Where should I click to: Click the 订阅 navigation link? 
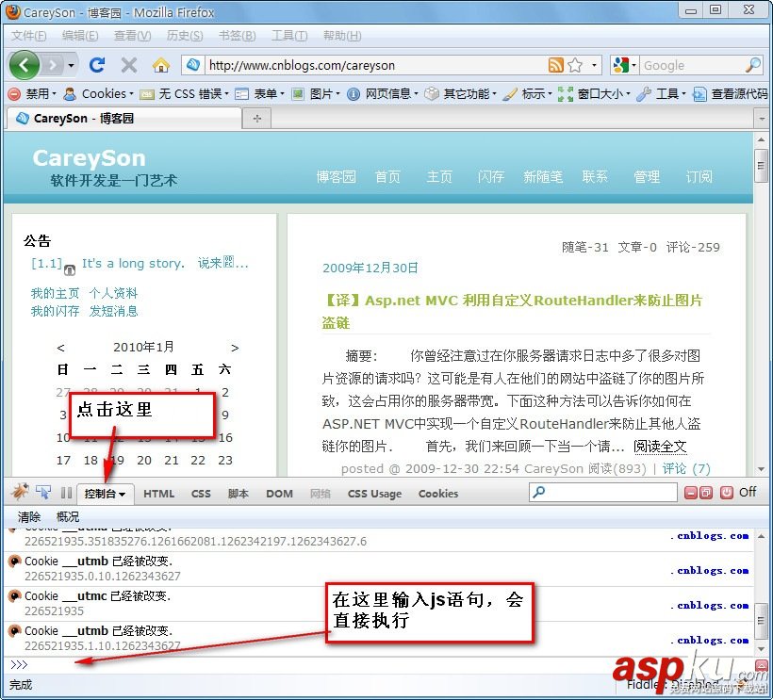[699, 176]
